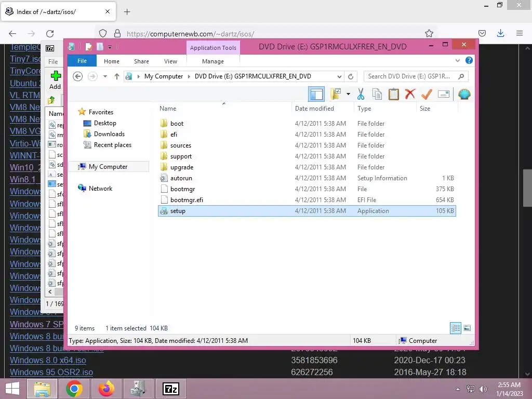
Task: Click My Computer in the address breadcrumb
Action: click(164, 76)
